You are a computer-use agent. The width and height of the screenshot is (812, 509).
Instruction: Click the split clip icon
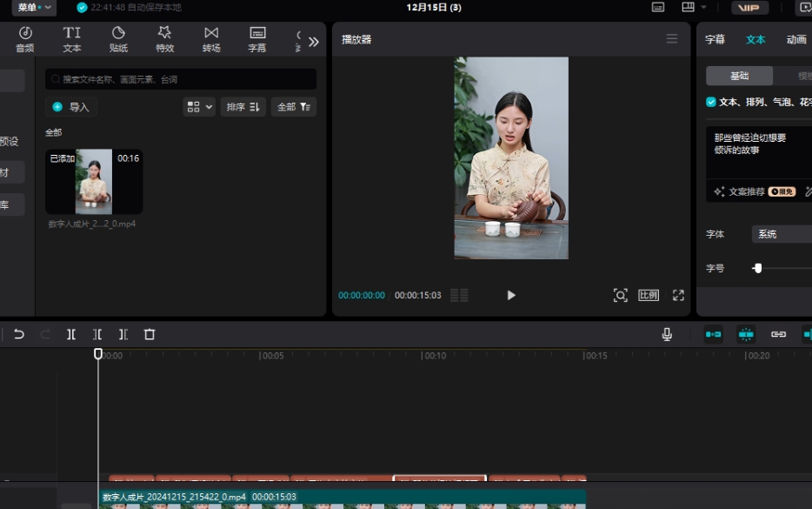click(x=72, y=333)
